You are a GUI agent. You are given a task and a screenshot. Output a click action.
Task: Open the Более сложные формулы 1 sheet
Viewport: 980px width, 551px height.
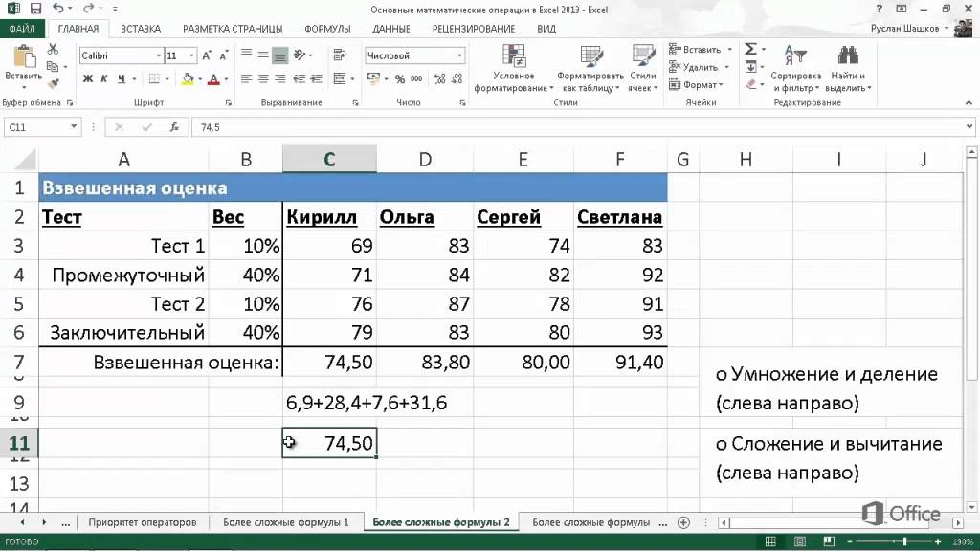point(285,522)
